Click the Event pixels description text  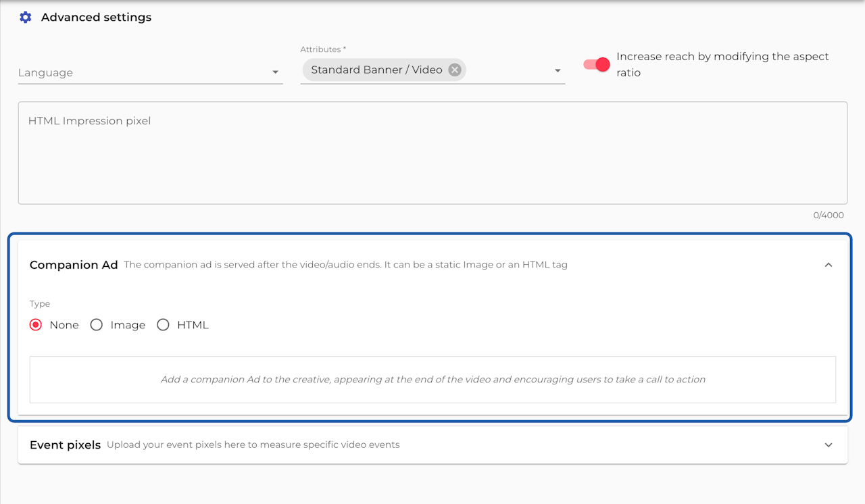pos(253,445)
